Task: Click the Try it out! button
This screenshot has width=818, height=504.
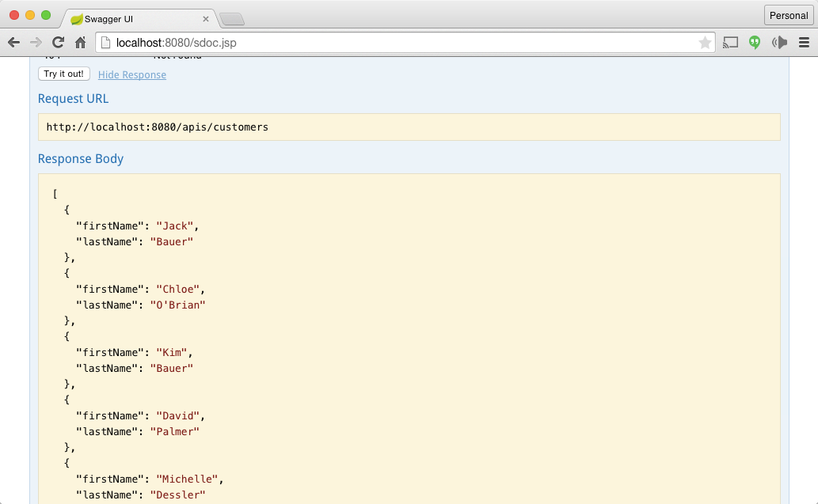Action: tap(64, 74)
